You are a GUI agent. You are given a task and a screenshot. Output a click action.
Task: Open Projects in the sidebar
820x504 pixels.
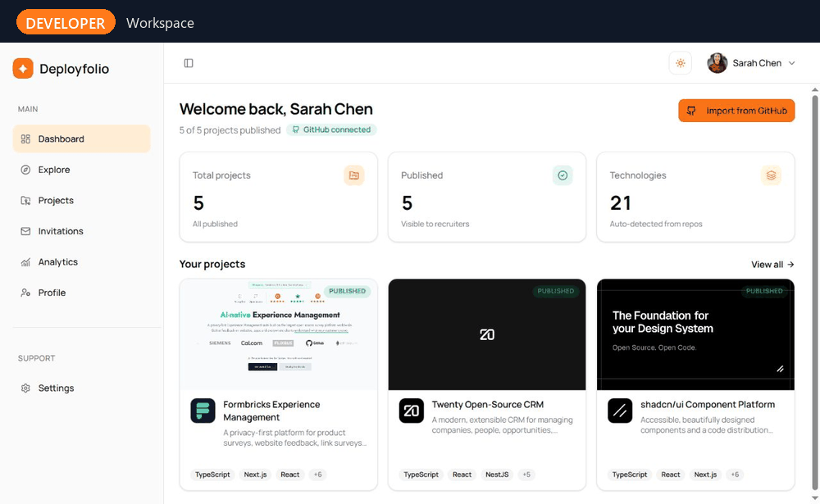[x=81, y=200]
